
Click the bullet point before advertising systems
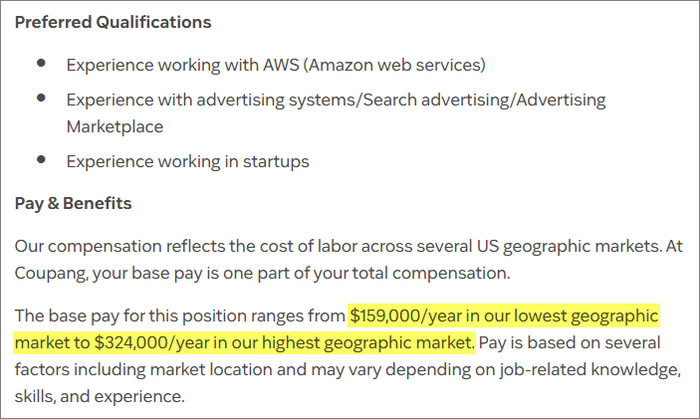(x=41, y=98)
